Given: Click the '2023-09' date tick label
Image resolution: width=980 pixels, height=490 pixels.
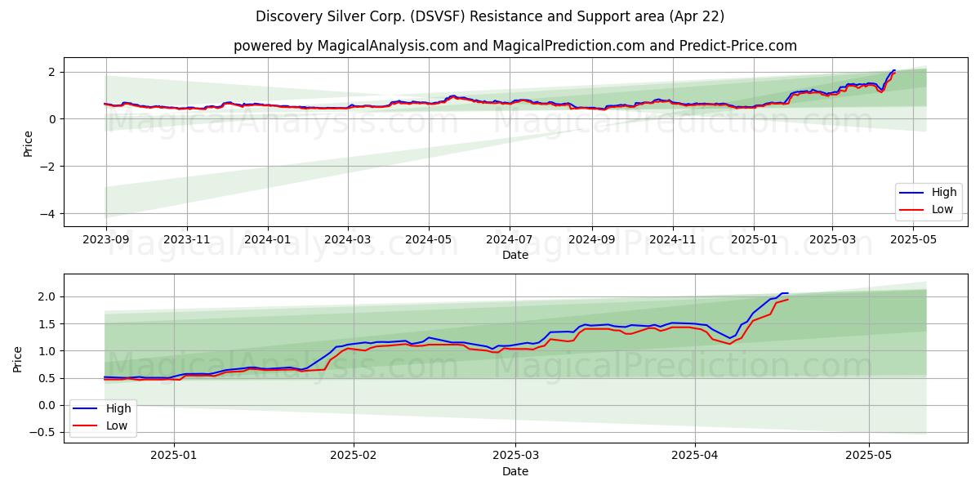Looking at the screenshot, I should (106, 239).
